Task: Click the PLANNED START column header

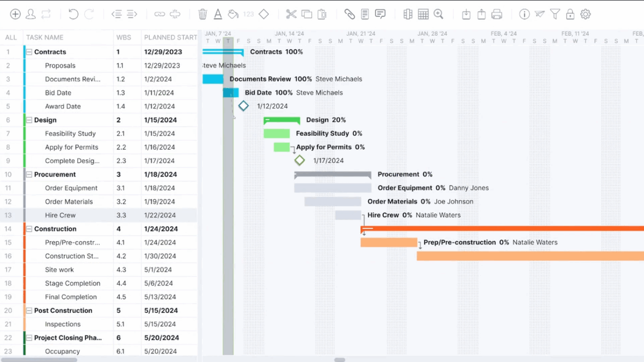Action: point(171,37)
